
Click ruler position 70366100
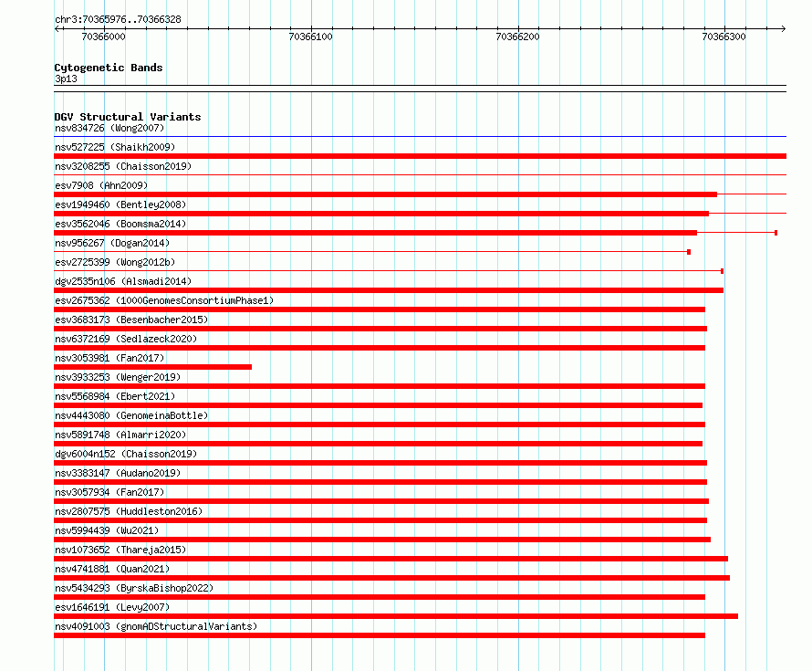311,37
